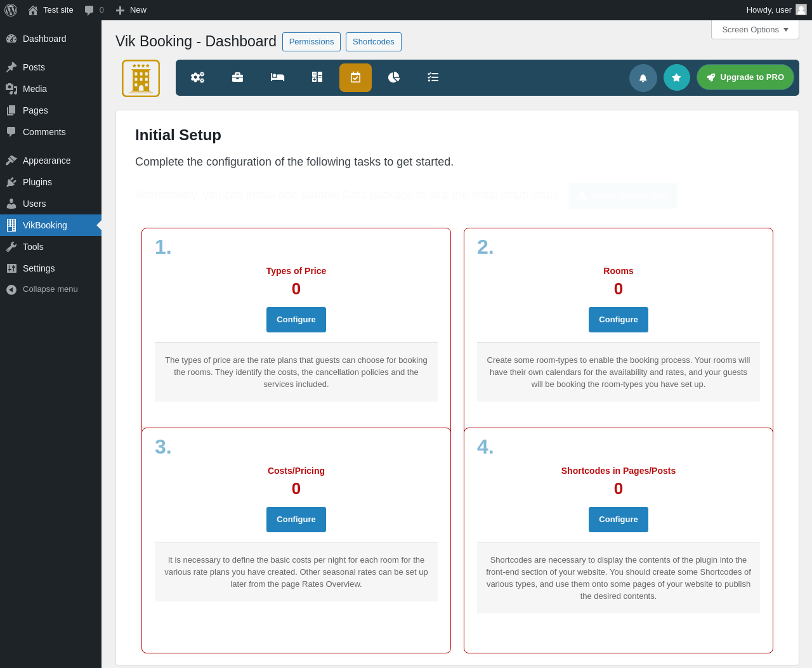Open the checklist tasks icon
This screenshot has width=812, height=668.
tap(433, 77)
